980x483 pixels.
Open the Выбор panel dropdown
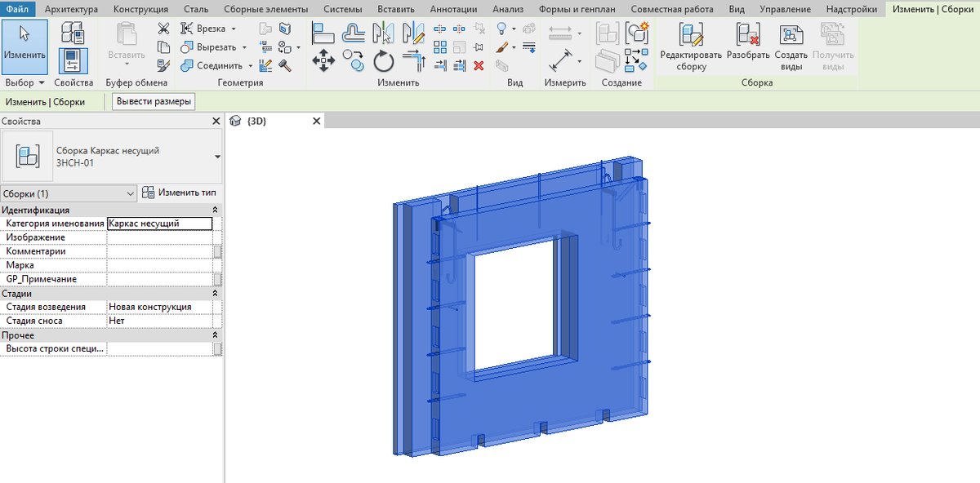pyautogui.click(x=24, y=82)
